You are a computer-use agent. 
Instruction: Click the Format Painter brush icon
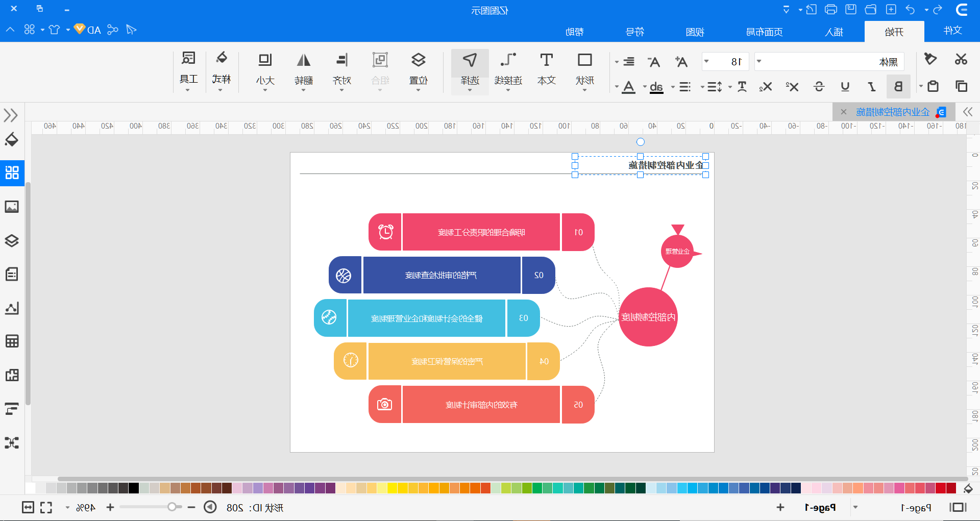(930, 59)
